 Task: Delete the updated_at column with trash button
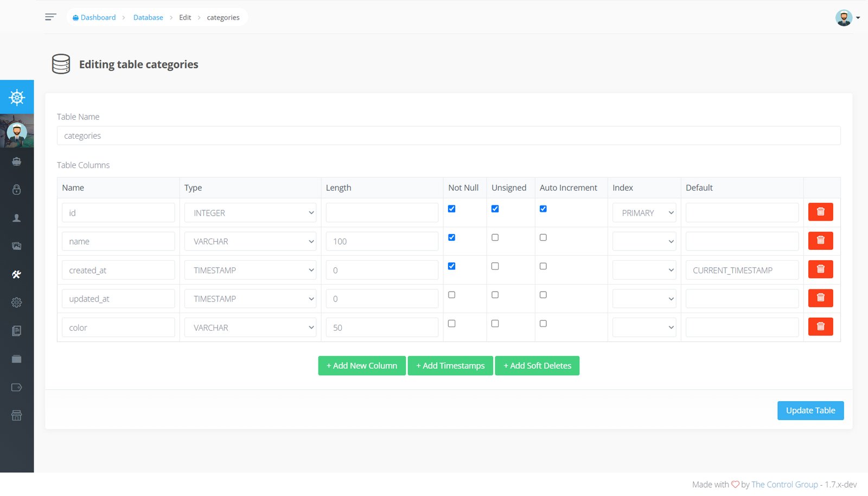pyautogui.click(x=820, y=298)
